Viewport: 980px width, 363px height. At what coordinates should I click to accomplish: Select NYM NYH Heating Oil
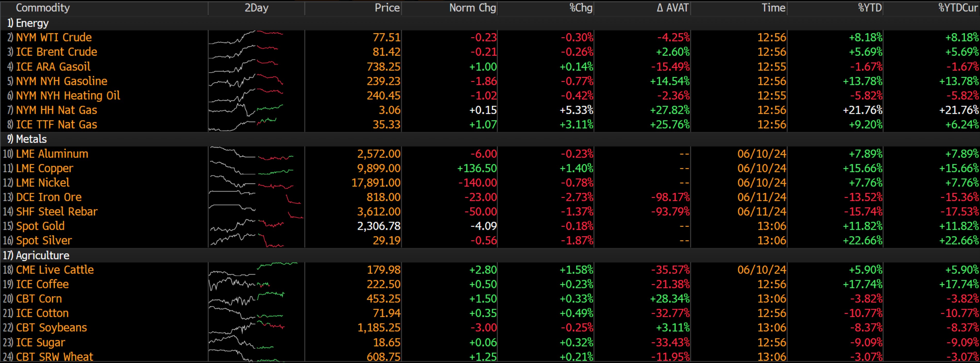coord(68,96)
